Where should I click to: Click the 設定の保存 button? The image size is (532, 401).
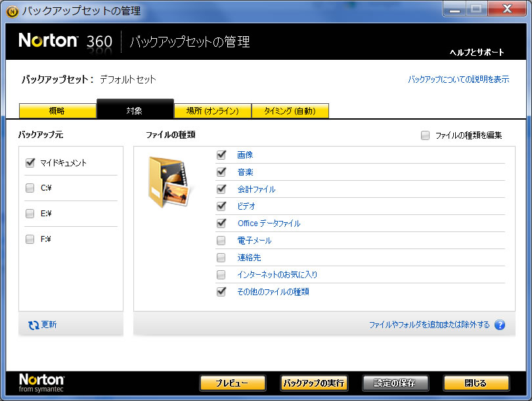395,383
